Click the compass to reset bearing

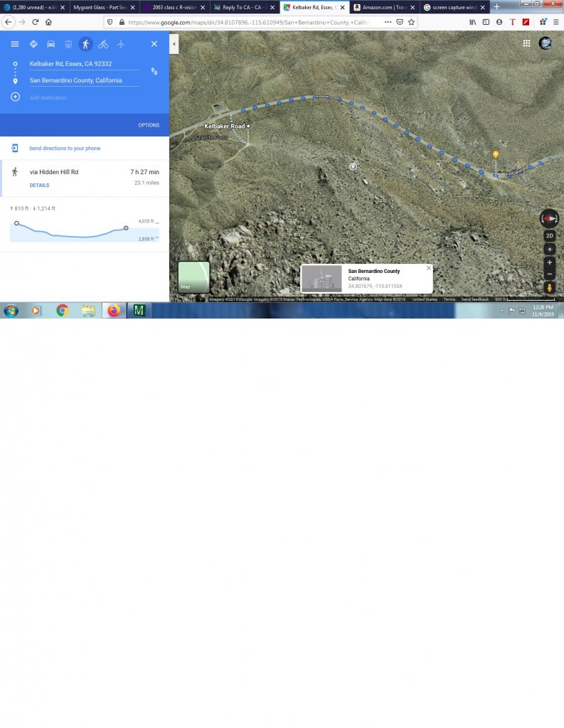pyautogui.click(x=549, y=218)
